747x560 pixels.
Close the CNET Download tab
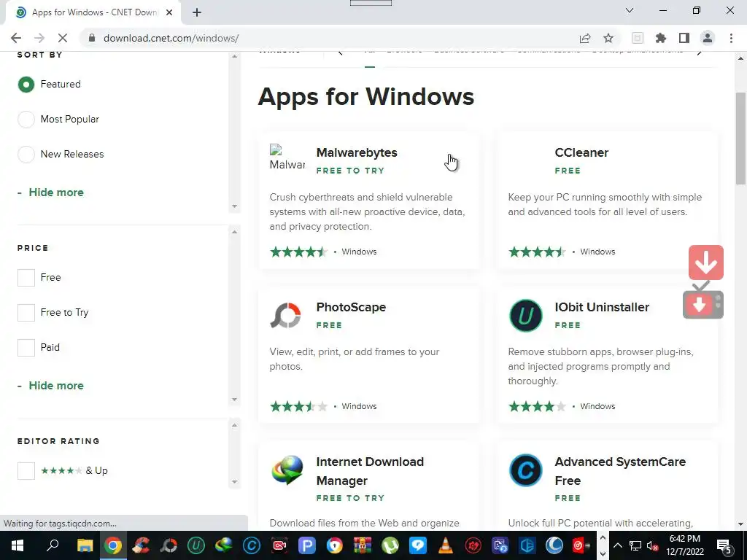pos(169,13)
